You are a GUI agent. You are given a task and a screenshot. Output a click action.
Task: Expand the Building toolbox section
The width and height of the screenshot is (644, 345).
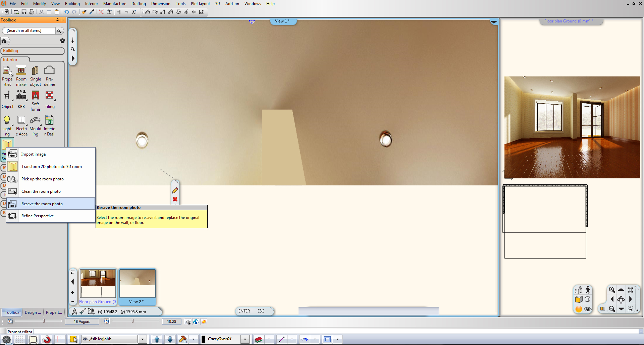33,51
